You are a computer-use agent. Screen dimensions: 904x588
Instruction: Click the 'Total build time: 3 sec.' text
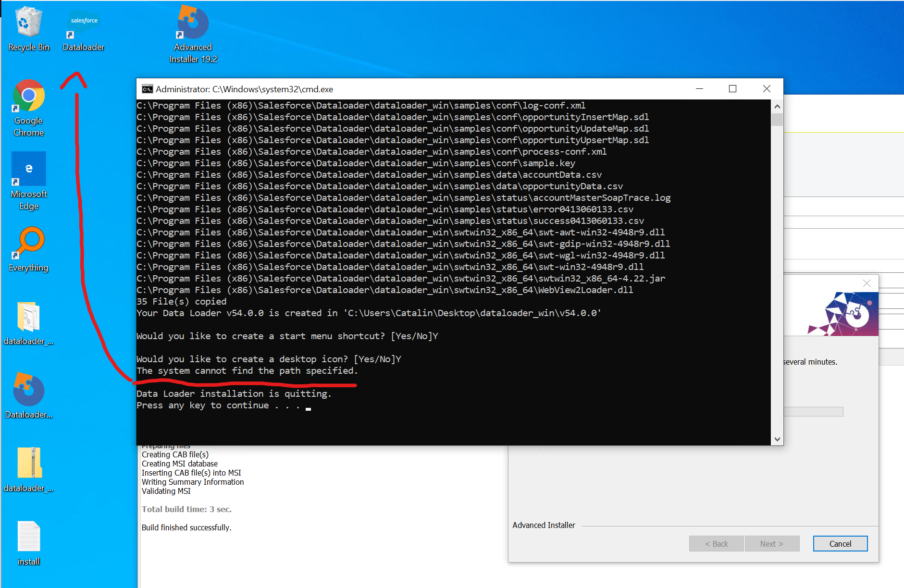point(186,509)
